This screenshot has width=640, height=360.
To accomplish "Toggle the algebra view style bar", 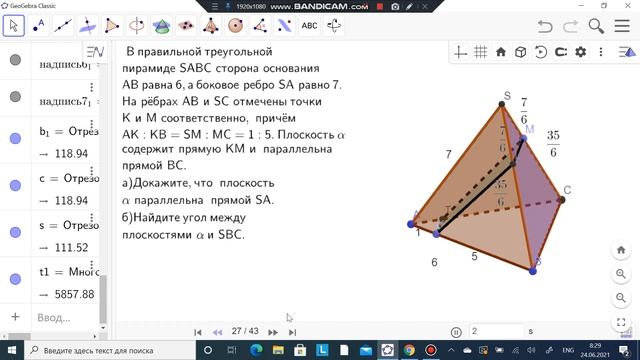I will click(x=95, y=52).
